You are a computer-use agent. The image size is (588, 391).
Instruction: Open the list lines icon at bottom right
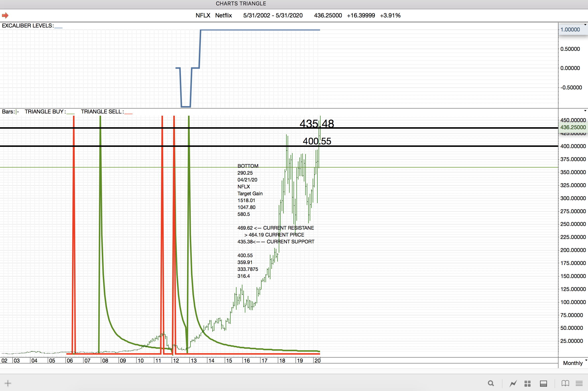tap(579, 383)
